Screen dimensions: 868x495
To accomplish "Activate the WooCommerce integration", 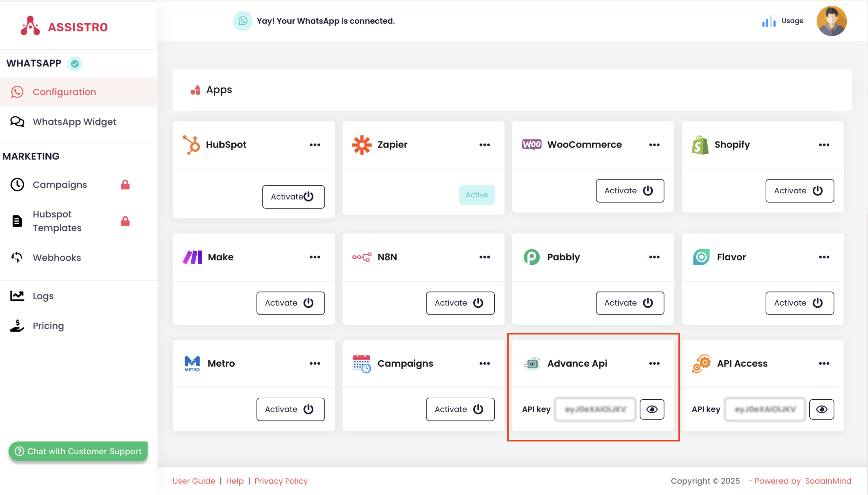I will pos(630,191).
